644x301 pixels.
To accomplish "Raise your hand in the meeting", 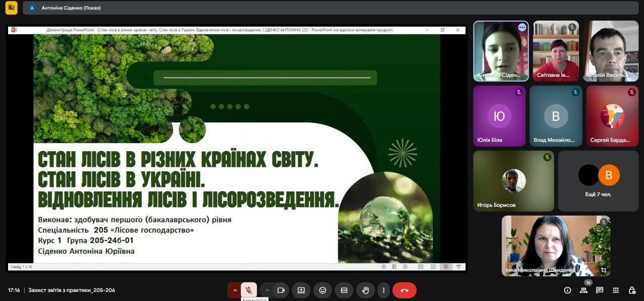I will (x=366, y=290).
